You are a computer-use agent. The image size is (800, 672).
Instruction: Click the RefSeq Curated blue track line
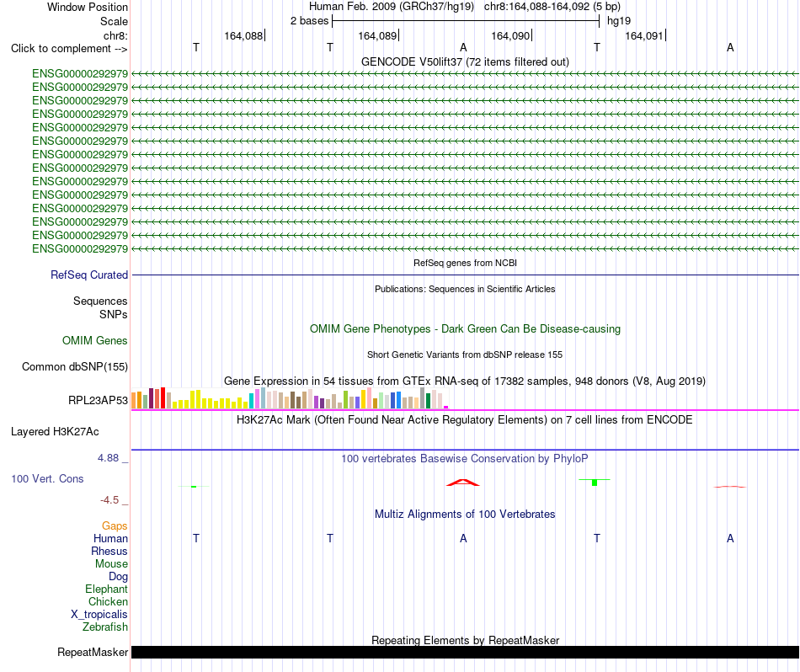465,275
